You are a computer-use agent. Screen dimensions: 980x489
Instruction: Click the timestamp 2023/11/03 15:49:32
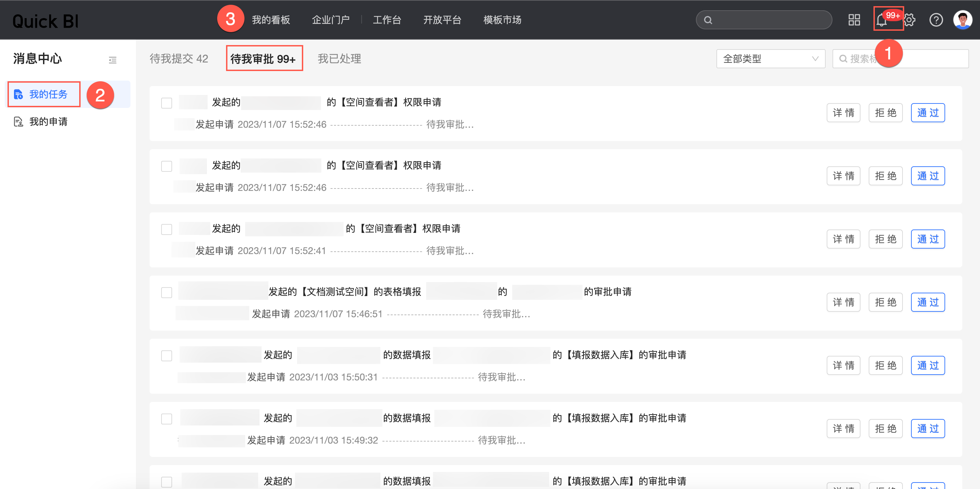pos(334,440)
